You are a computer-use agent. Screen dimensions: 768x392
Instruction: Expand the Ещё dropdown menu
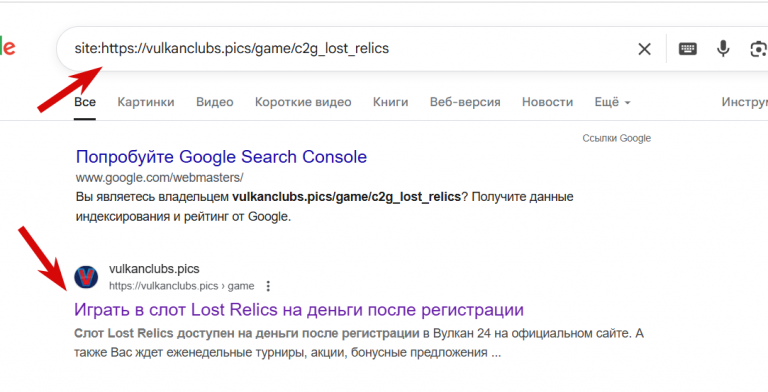(612, 102)
